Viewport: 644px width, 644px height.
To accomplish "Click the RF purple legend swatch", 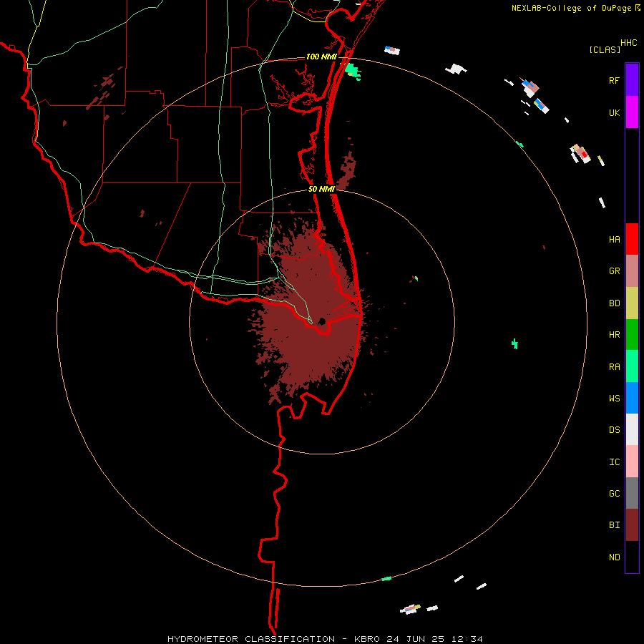I will pyautogui.click(x=632, y=80).
